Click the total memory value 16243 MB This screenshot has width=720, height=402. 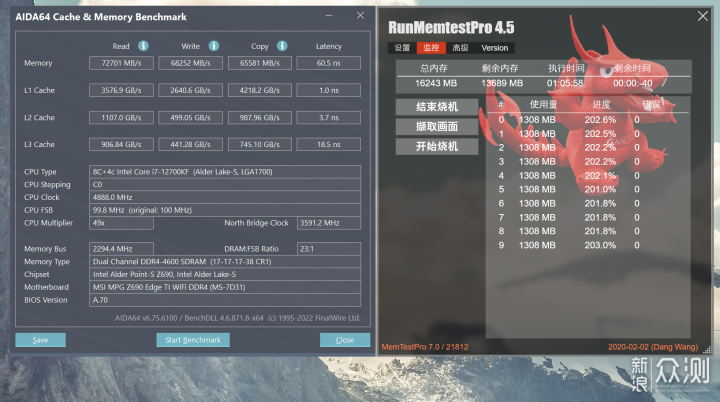436,83
